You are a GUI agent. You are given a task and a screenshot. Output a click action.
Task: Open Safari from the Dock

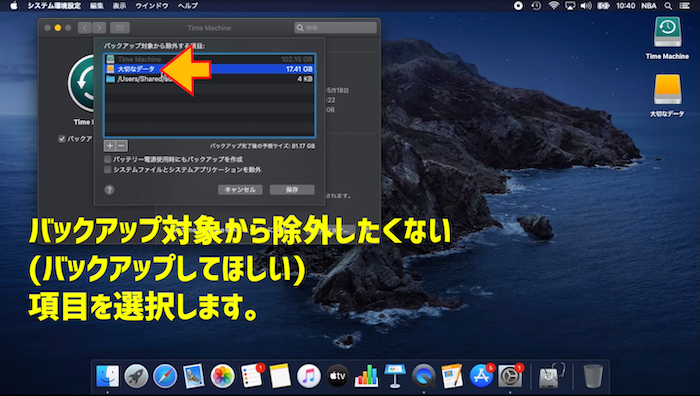[165, 376]
